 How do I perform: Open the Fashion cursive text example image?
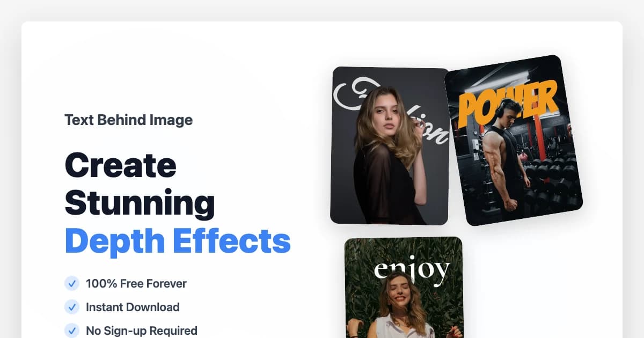click(389, 146)
